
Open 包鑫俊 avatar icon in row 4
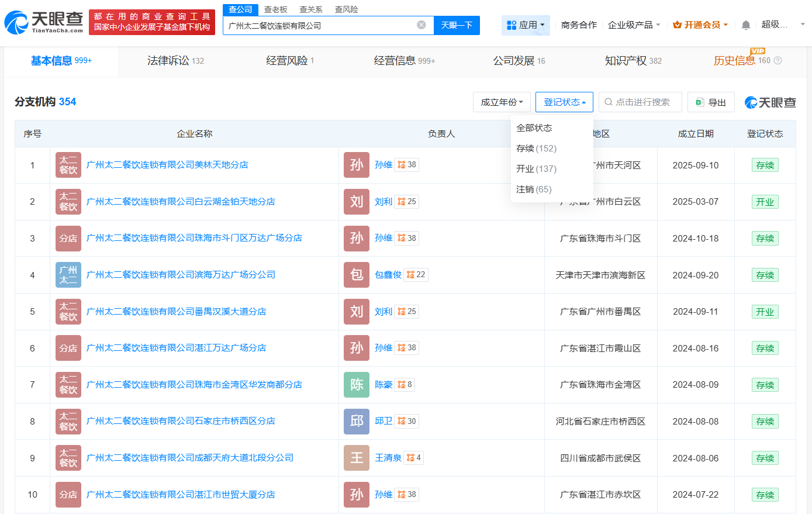(357, 275)
